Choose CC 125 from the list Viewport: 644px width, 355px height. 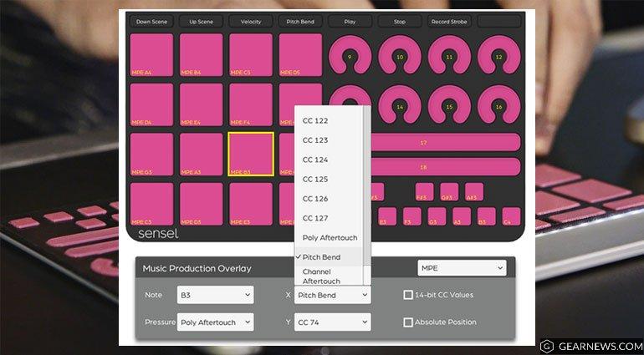pyautogui.click(x=329, y=180)
